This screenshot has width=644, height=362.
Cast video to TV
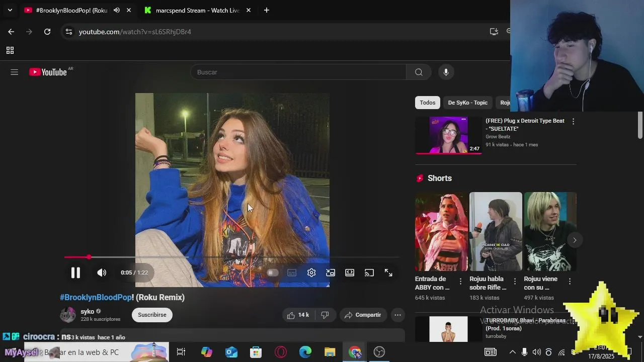coord(369,273)
